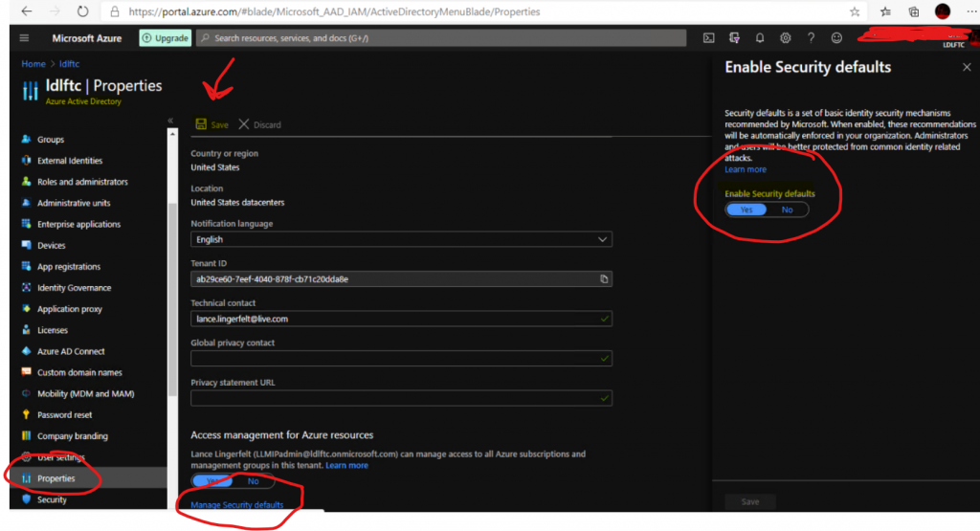Discard property changes

[x=260, y=124]
